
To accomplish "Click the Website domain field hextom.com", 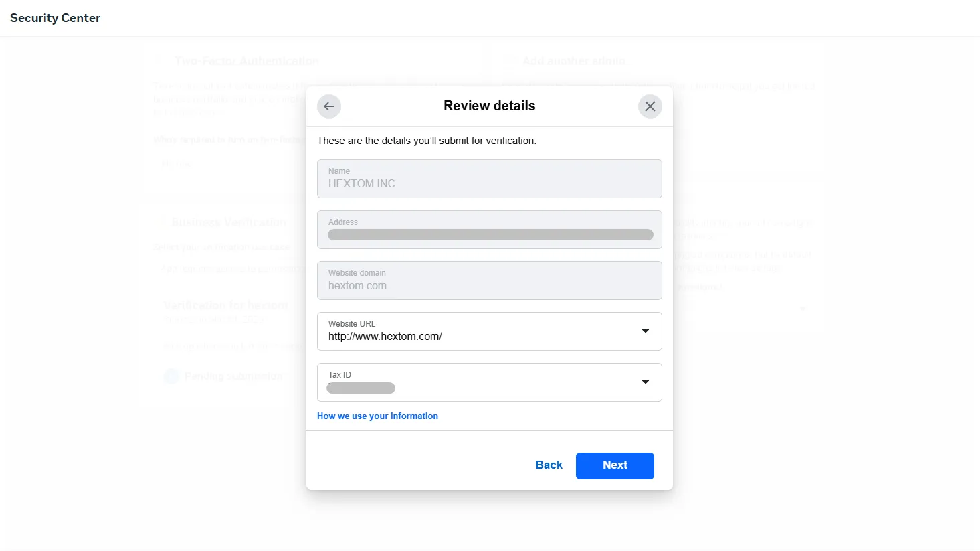I will coord(490,281).
